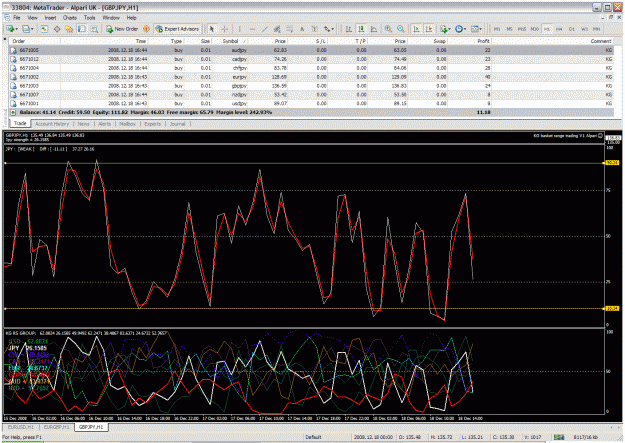Open the Periods clock icon
This screenshot has height=443, width=625.
(459, 29)
